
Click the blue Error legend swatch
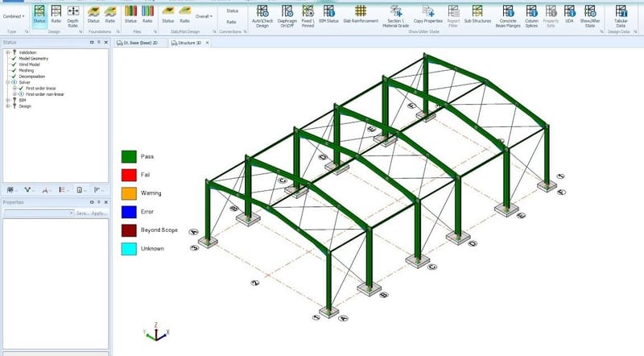(129, 212)
